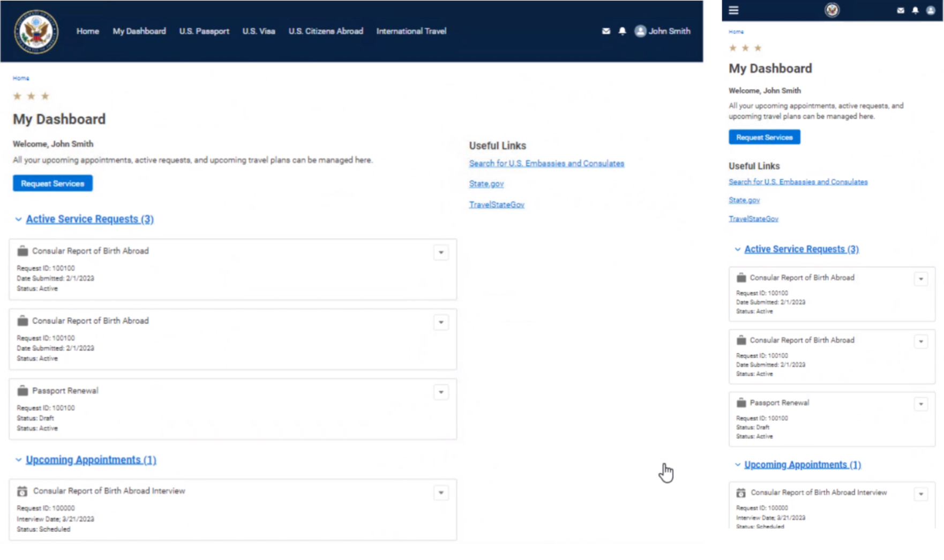Open dropdown on first Consular Report of Birth Abroad
944x560 pixels.
tap(440, 252)
